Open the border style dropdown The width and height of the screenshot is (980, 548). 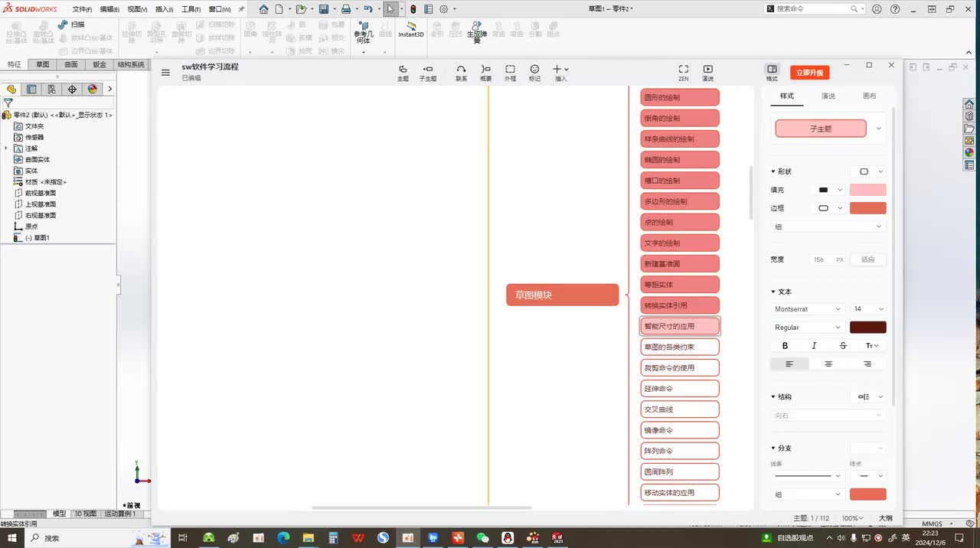(828, 208)
